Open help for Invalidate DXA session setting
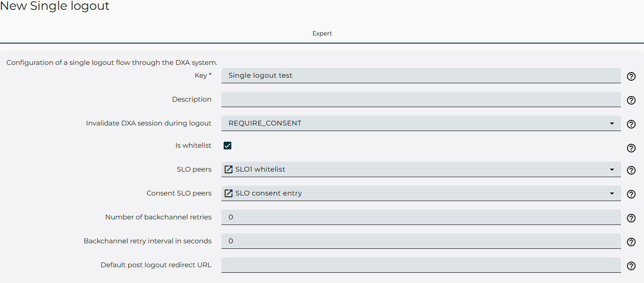The width and height of the screenshot is (644, 283). 631,124
